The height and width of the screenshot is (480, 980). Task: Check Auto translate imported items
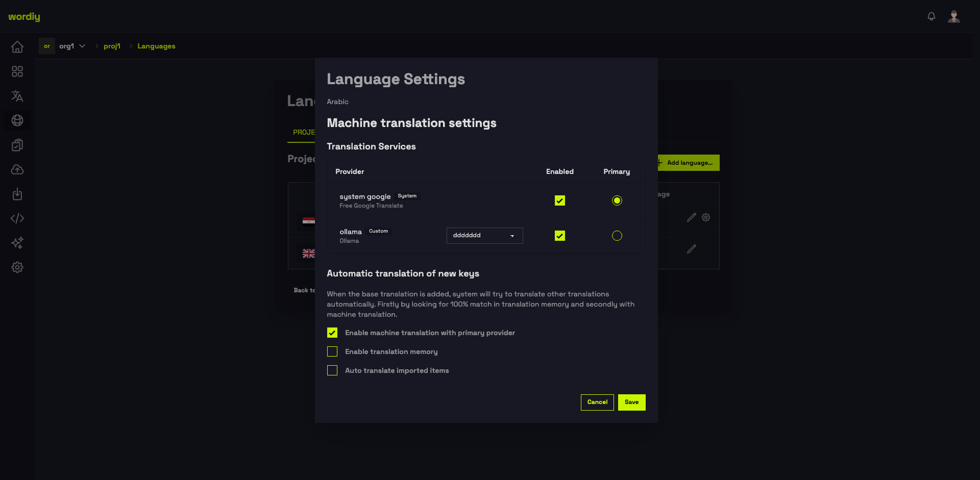pyautogui.click(x=332, y=370)
